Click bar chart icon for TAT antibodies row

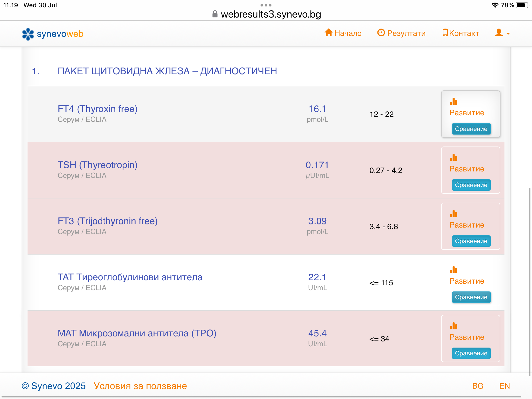click(x=454, y=270)
